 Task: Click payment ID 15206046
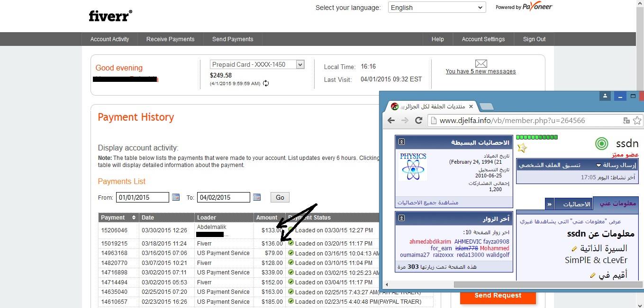point(114,230)
